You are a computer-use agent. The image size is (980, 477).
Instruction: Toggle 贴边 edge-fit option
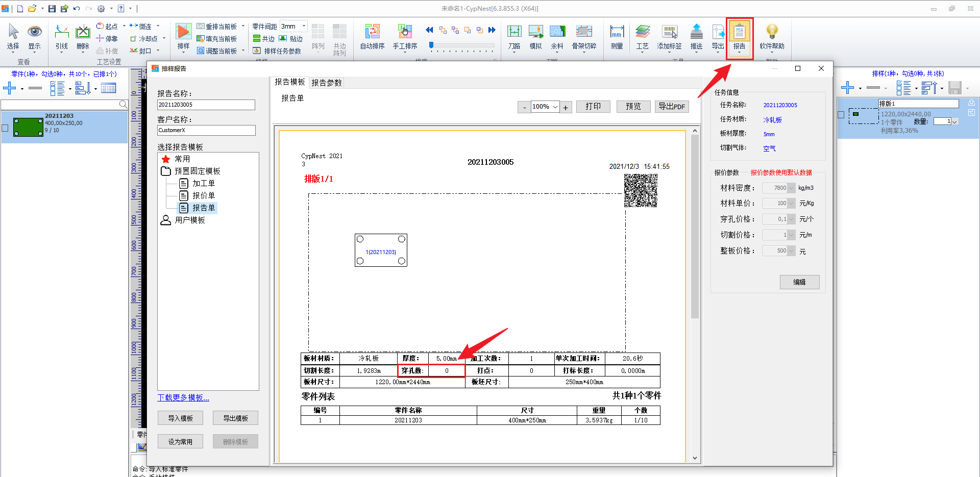(291, 39)
